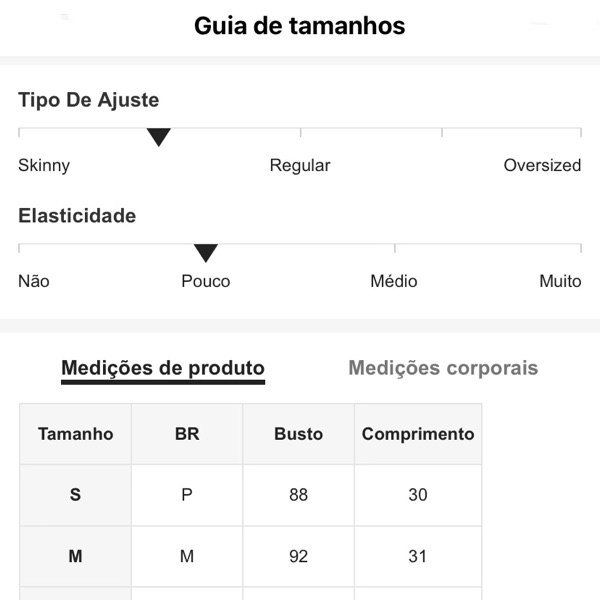Image resolution: width=600 pixels, height=600 pixels.
Task: Open the Medições corporais tab
Action: [443, 368]
